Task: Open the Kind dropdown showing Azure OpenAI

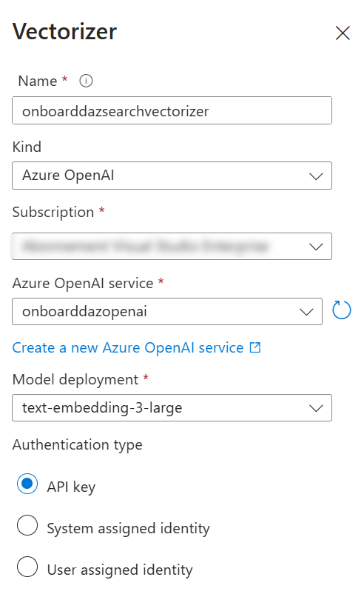Action: 172,176
